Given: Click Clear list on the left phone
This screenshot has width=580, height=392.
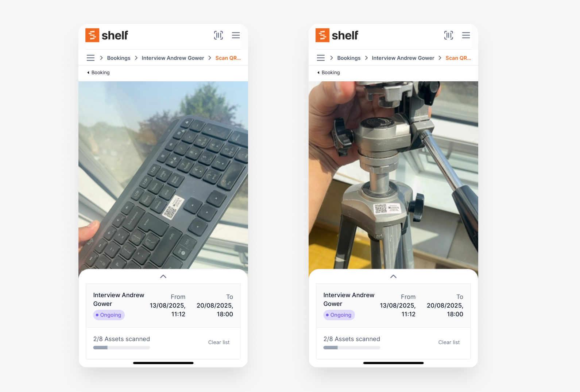Looking at the screenshot, I should point(219,342).
